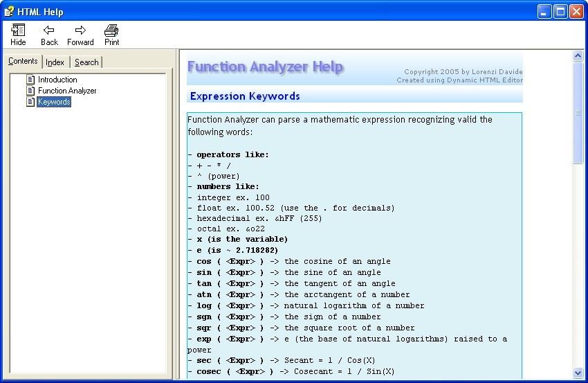Click the 'octal ex. &o22' line
The image size is (588, 383).
tap(226, 229)
